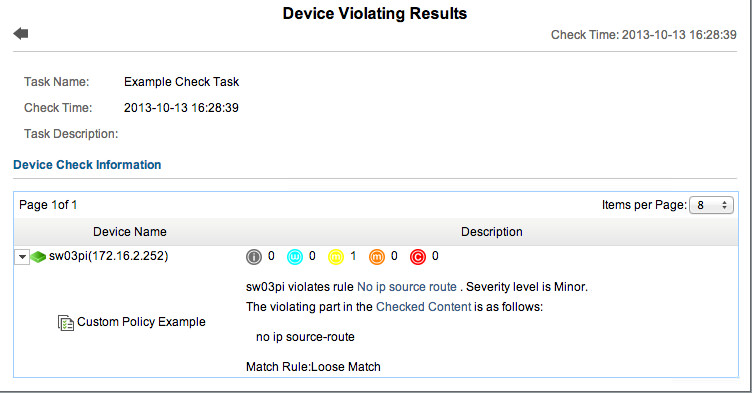
Task: Open the No ip source route link
Action: [x=407, y=287]
